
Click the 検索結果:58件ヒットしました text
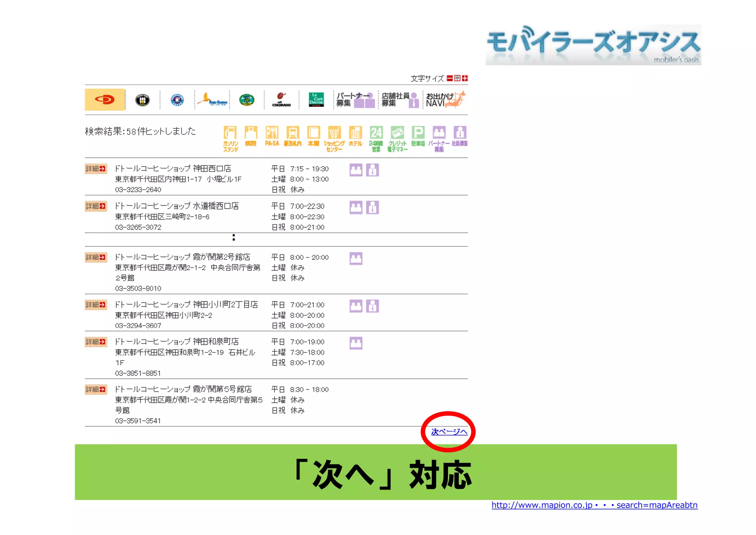click(x=140, y=131)
